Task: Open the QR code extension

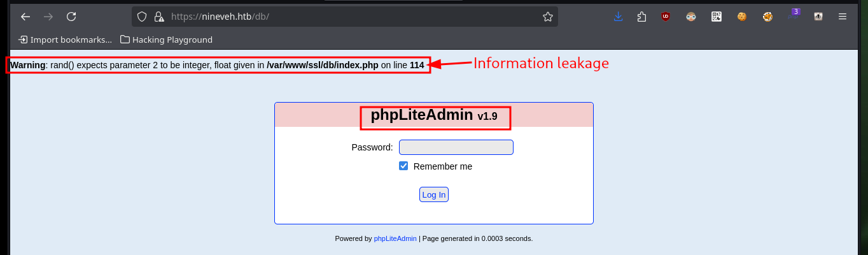Action: 717,17
